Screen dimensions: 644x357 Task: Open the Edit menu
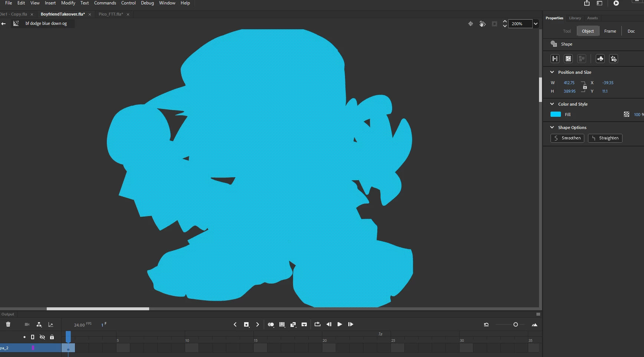(21, 3)
